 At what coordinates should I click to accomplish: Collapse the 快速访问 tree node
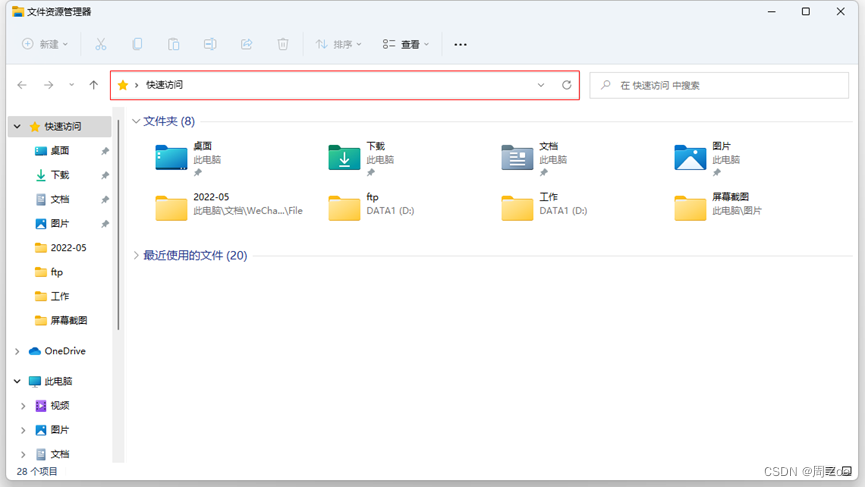point(17,127)
